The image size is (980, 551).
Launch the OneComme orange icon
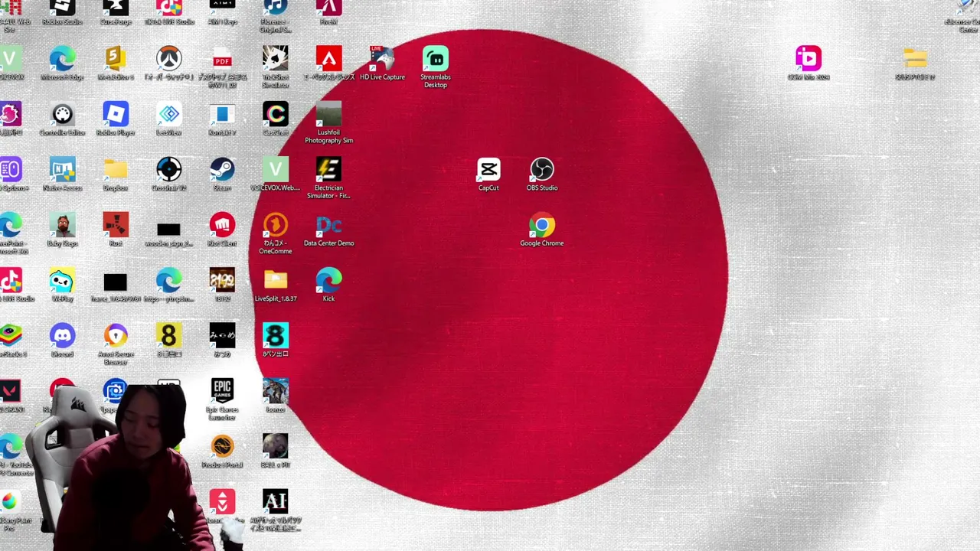pos(276,225)
